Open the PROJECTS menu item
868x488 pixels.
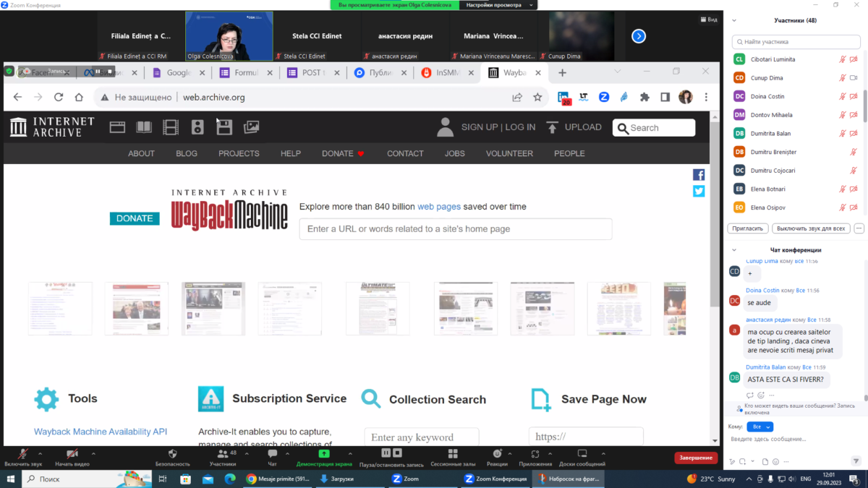point(239,153)
